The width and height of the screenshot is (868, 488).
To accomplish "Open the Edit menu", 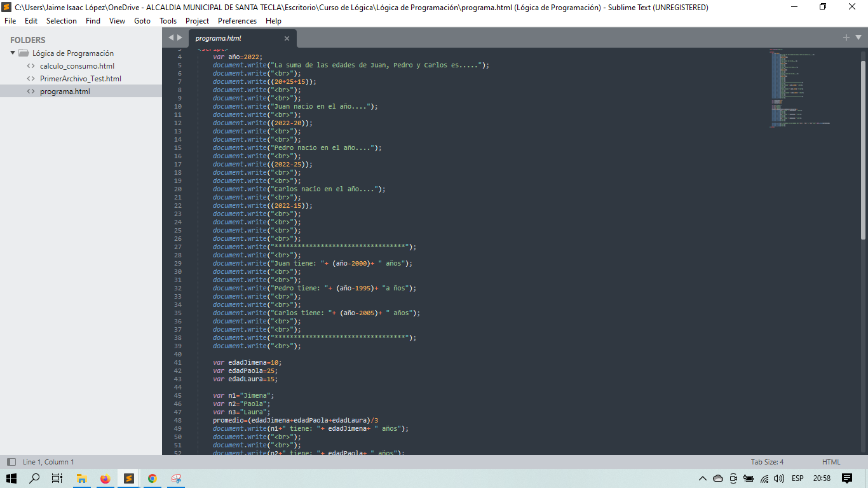I will click(x=31, y=21).
